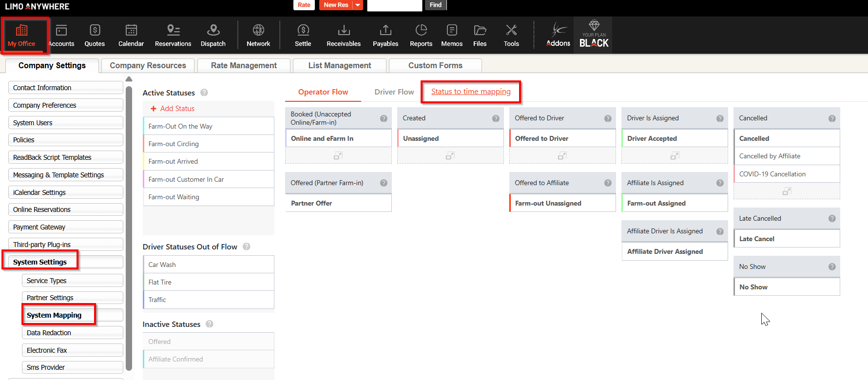This screenshot has height=380, width=868.
Task: Open Payment Gateway settings
Action: click(x=65, y=227)
